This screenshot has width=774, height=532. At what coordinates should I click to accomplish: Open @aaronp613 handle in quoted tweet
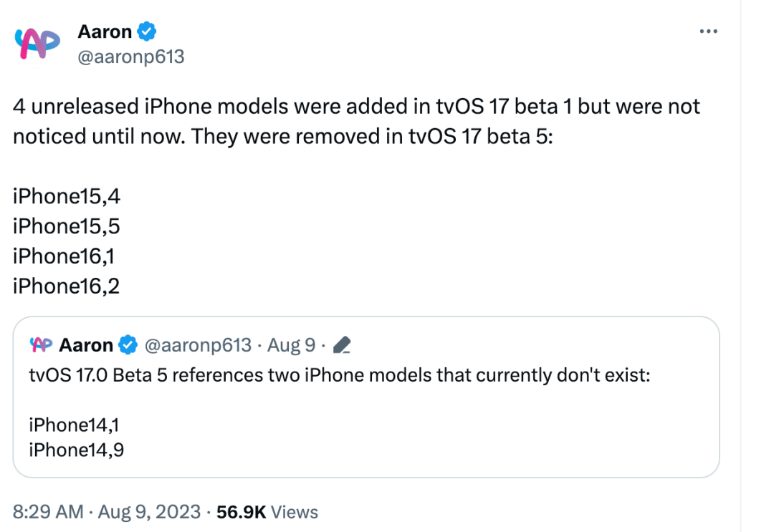point(198,345)
